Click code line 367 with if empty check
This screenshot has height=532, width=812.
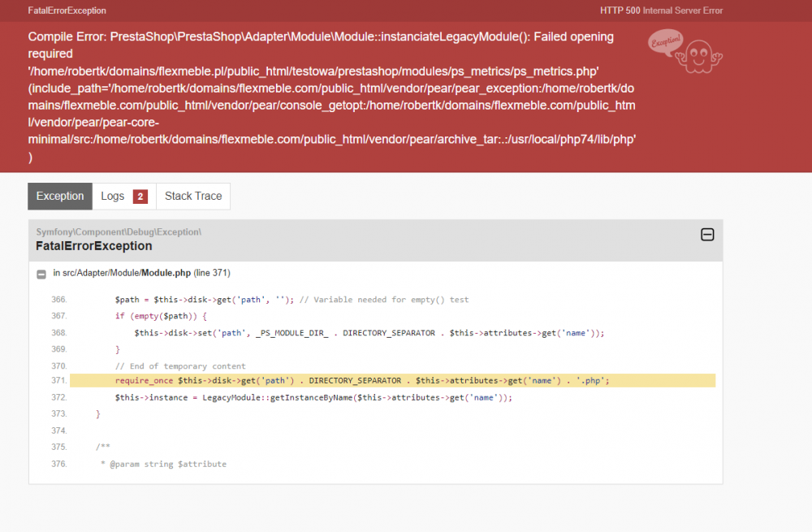pos(161,316)
